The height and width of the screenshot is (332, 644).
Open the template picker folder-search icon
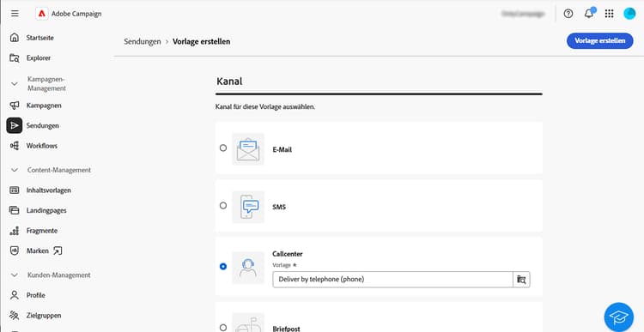[x=521, y=280]
